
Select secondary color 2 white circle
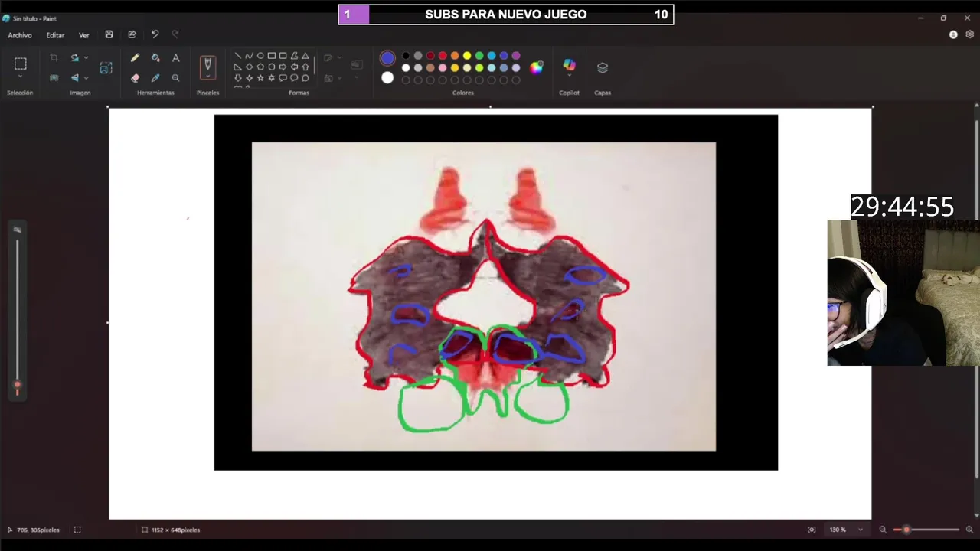(387, 77)
